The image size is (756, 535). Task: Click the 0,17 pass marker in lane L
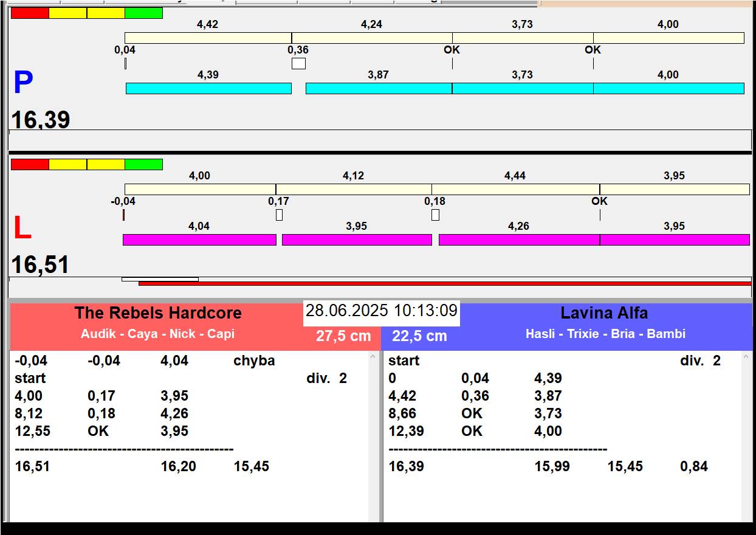[279, 215]
